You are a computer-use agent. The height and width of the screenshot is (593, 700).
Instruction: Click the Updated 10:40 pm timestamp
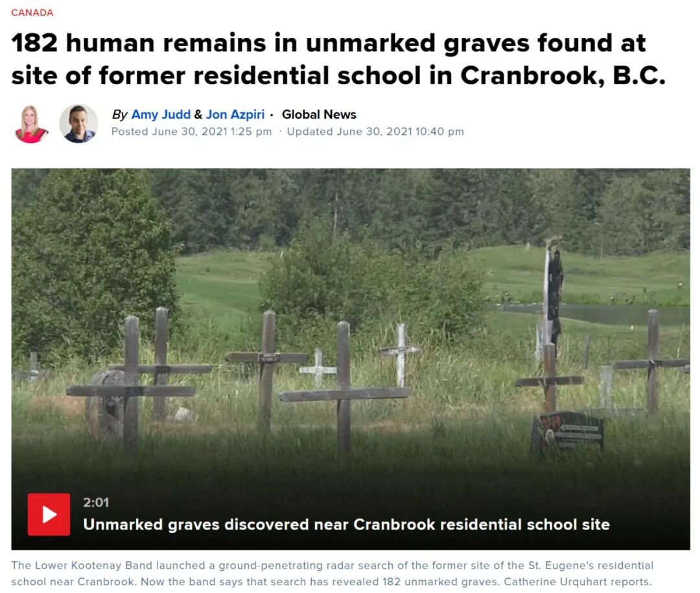click(375, 132)
